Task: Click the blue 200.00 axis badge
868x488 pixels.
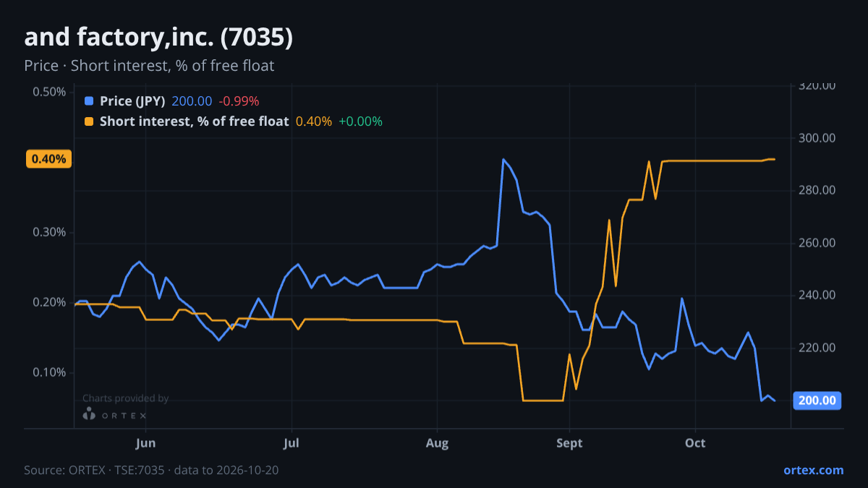Action: click(817, 401)
